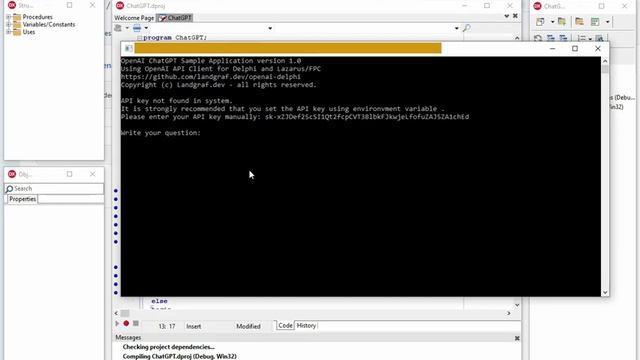The image size is (640, 360).
Task: Click the collapse-all icon in Projects second toolbar
Action: 563,38
